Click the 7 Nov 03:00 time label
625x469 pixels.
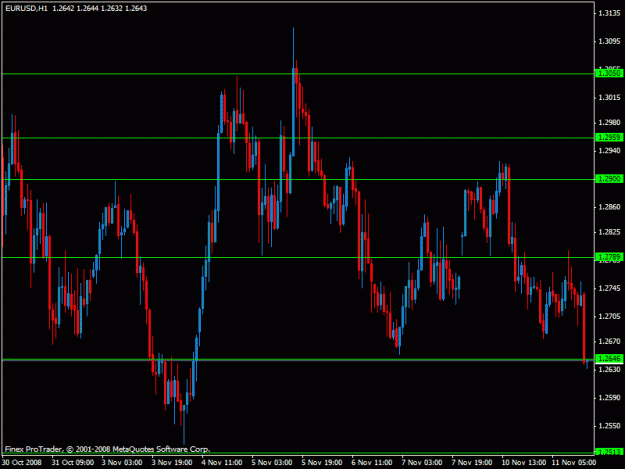tap(422, 463)
